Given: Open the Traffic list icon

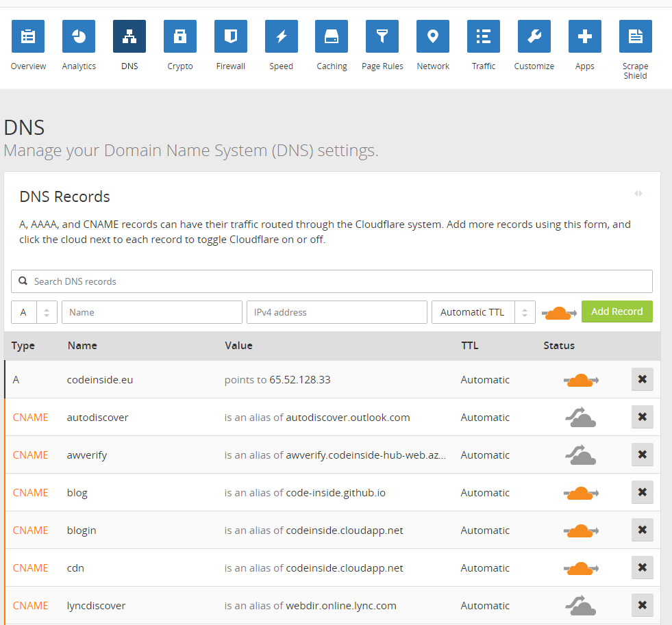Looking at the screenshot, I should [484, 36].
